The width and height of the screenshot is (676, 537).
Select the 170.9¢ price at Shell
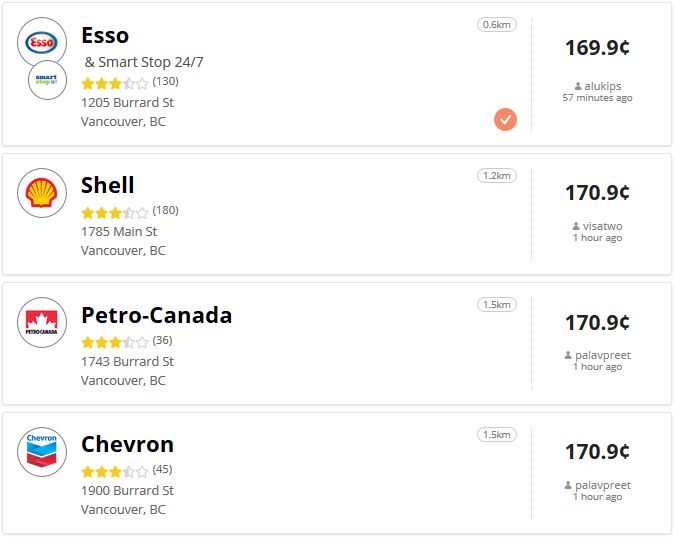(597, 192)
